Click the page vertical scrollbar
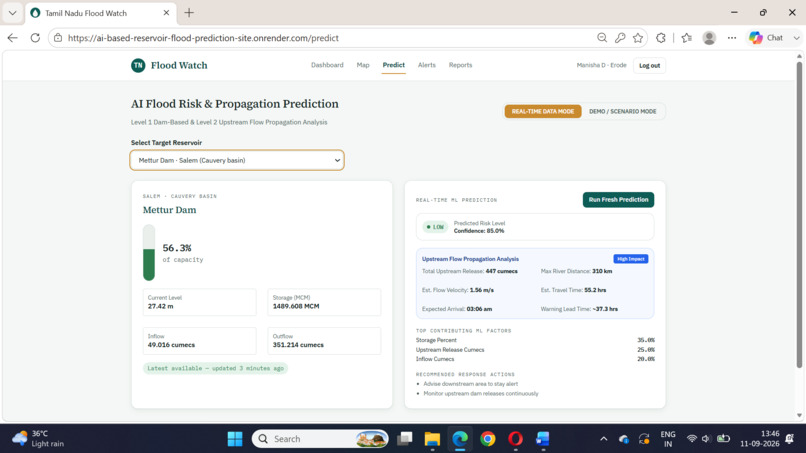 pyautogui.click(x=799, y=215)
